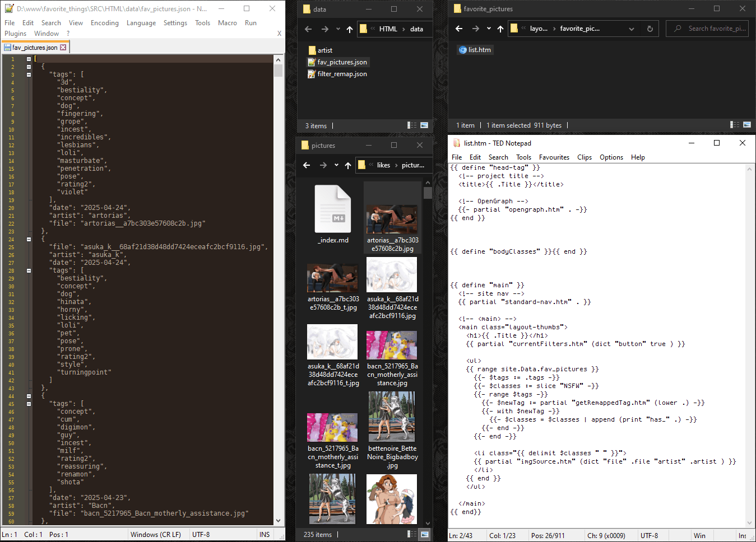
Task: Close the fav_pictures.json tab with its X icon
Action: (63, 48)
